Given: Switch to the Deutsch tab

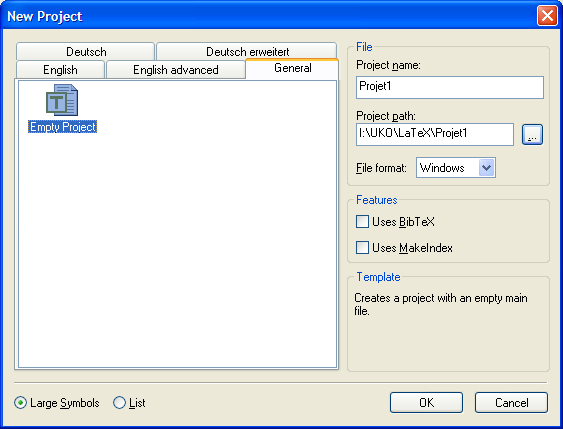Looking at the screenshot, I should pos(85,51).
